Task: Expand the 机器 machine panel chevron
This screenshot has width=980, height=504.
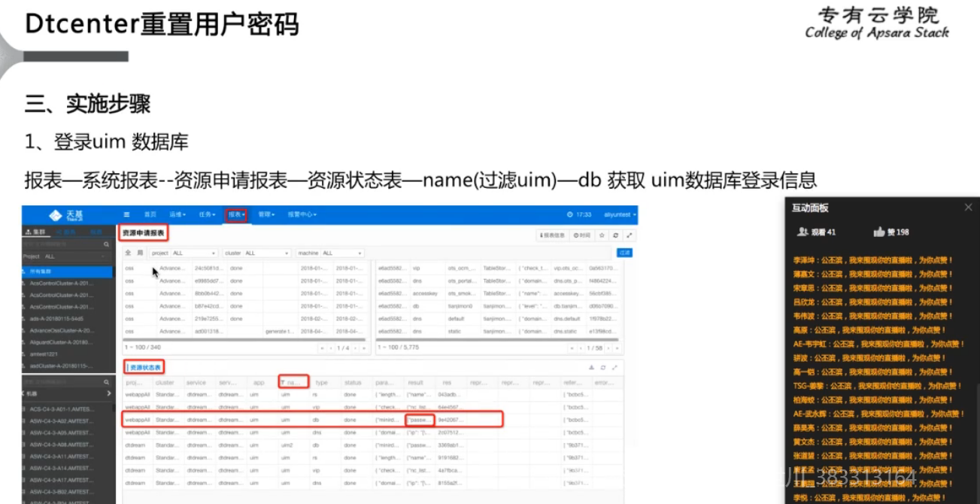Action: click(x=108, y=393)
